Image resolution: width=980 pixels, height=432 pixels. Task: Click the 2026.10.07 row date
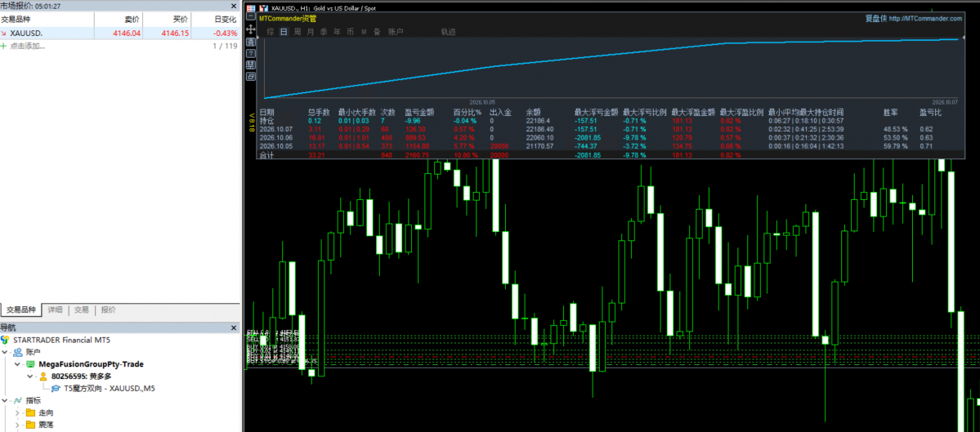coord(276,129)
